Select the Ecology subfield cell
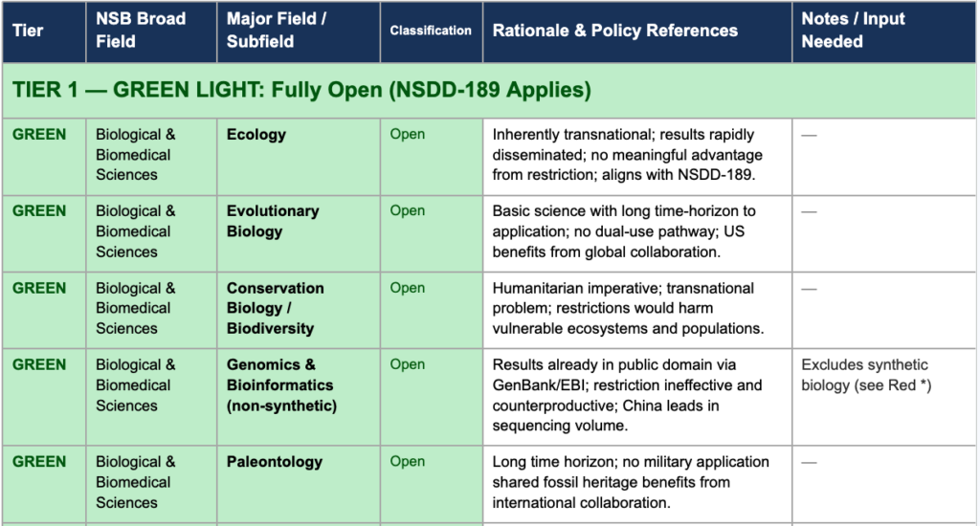 pos(256,135)
